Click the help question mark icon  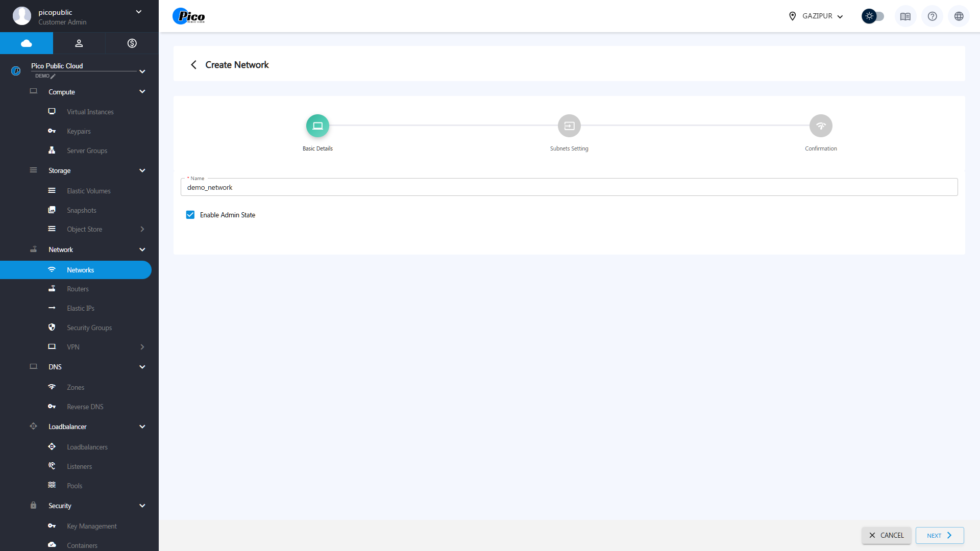click(x=932, y=16)
